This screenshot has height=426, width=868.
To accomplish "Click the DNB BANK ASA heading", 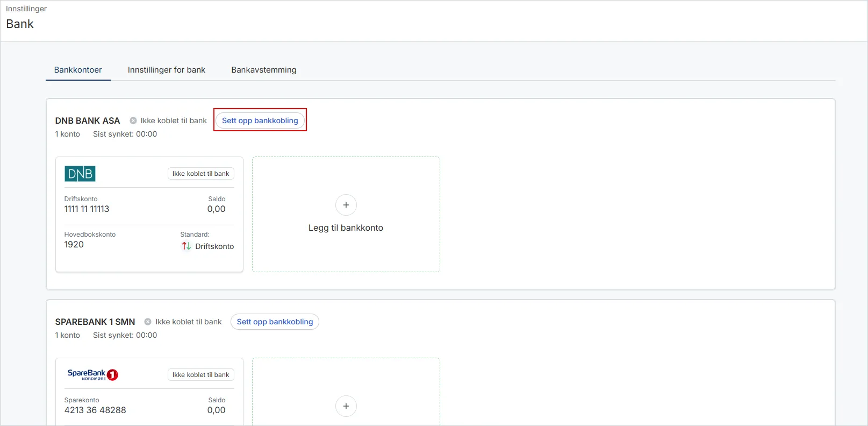I will 88,120.
